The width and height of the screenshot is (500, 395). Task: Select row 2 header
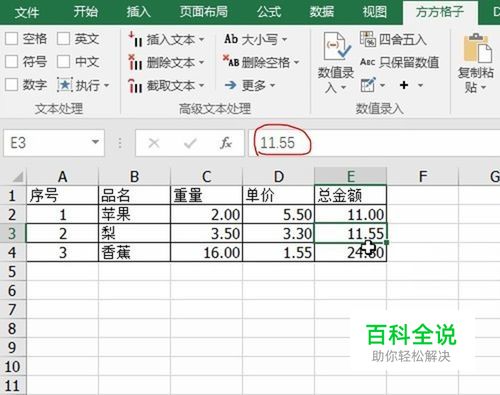[13, 214]
